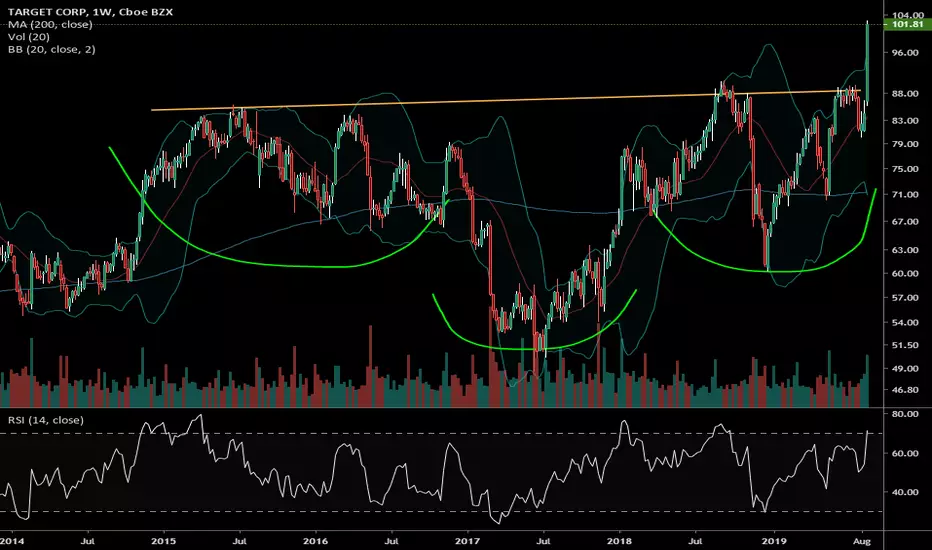Click the 71.00 price axis label
The height and width of the screenshot is (550, 932).
tap(905, 194)
